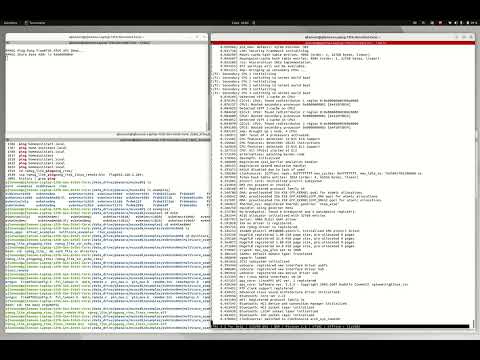Click the scrollbar of the upper-left terminal pane
The width and height of the screenshot is (480, 360).
pyautogui.click(x=207, y=88)
